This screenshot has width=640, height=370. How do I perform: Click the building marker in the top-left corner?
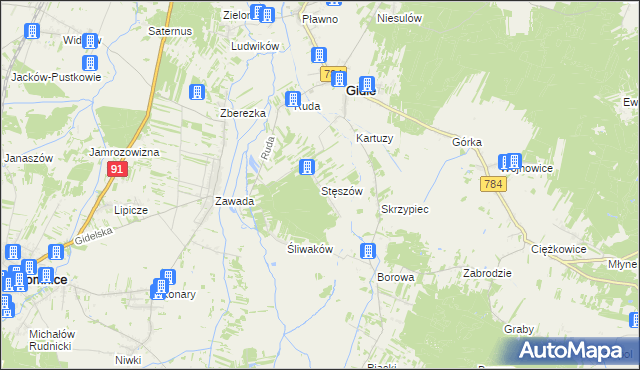[x=32, y=31]
